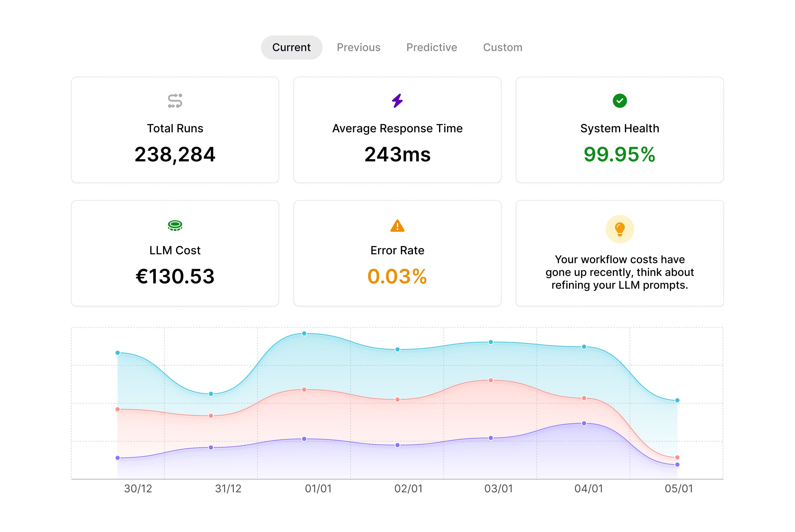Click the purple lightning bolt icon
This screenshot has height=532, width=795.
tap(397, 101)
